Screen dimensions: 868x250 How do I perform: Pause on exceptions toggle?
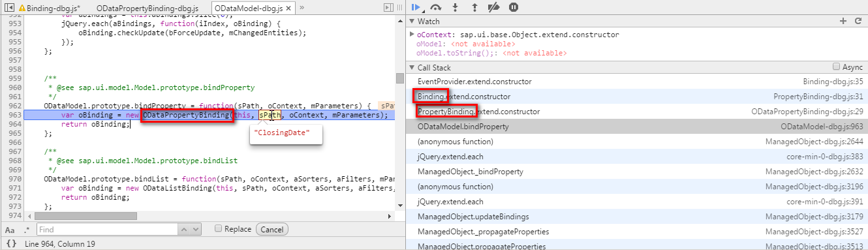(514, 7)
